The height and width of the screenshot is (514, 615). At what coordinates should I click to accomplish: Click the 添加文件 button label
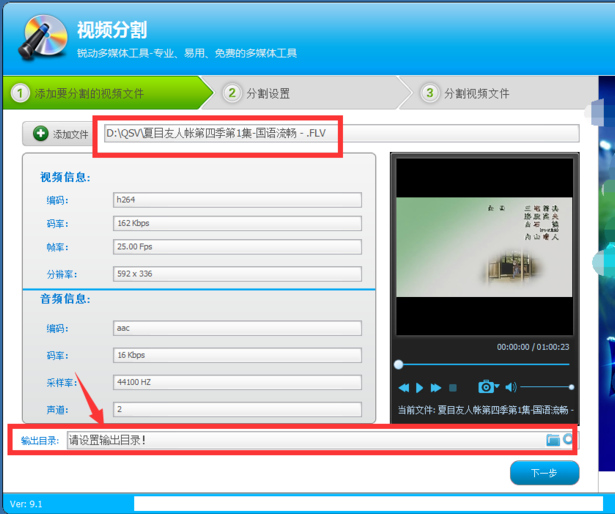tap(71, 135)
